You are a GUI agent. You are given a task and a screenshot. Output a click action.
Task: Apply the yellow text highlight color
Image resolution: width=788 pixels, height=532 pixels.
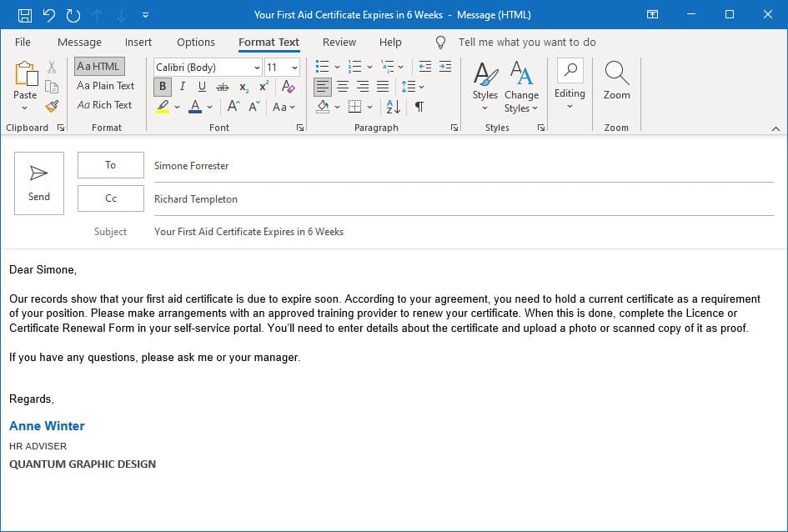(x=163, y=107)
